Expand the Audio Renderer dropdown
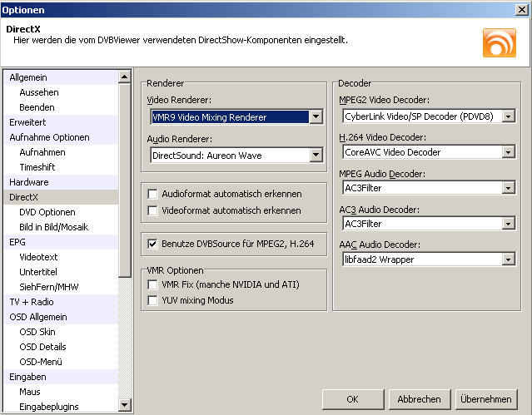 [315, 155]
